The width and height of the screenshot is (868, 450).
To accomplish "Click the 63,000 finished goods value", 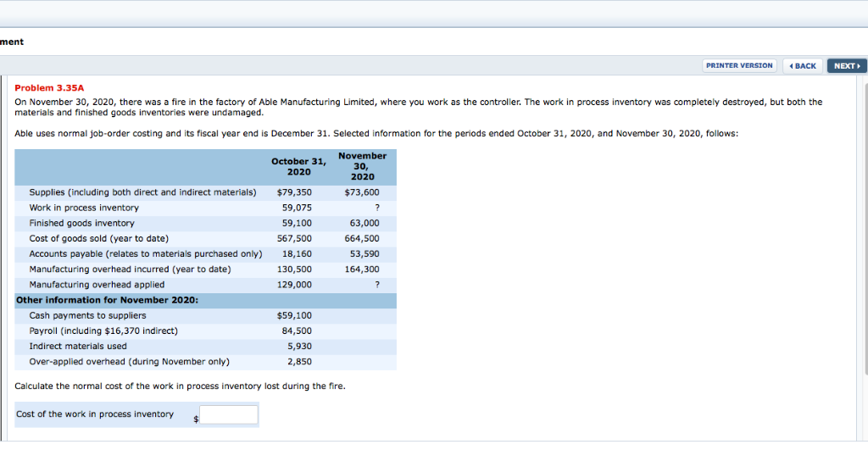I will 364,224.
